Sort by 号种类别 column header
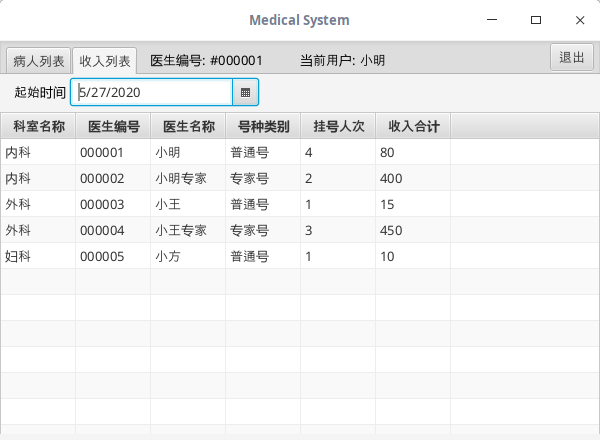Screen dimensions: 600x440 tap(263, 126)
